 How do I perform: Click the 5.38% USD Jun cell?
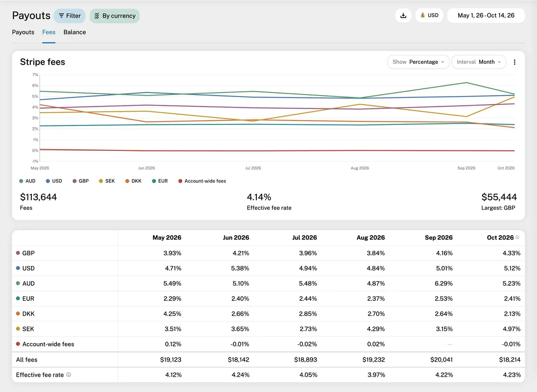[240, 268]
